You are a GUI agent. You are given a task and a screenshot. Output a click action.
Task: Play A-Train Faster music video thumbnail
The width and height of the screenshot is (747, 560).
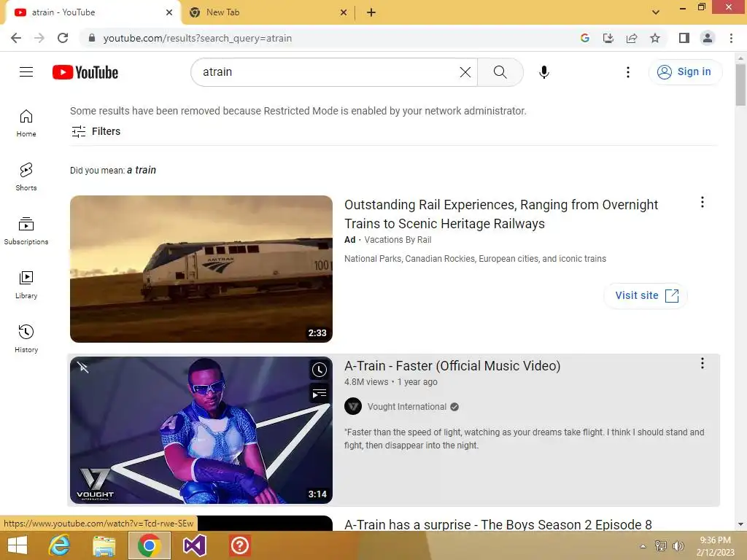pyautogui.click(x=201, y=430)
